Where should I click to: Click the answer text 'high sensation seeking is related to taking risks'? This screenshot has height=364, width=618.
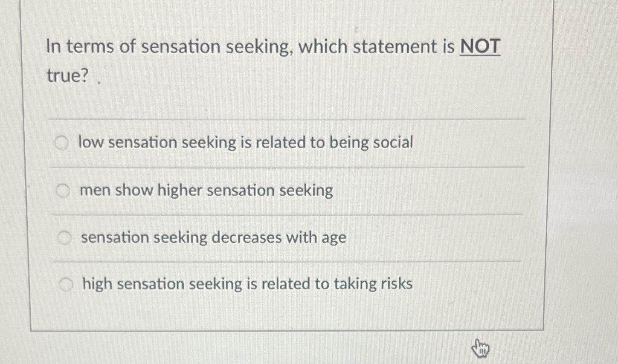[x=246, y=284]
